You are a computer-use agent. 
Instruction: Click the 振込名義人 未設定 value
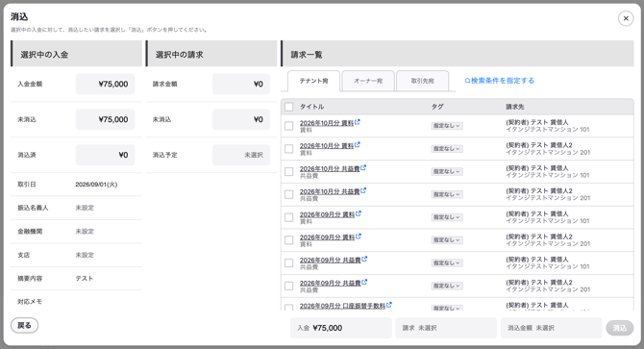85,208
